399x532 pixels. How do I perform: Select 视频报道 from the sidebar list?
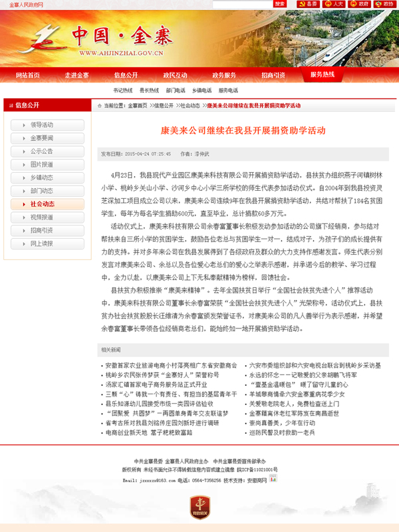(47, 217)
